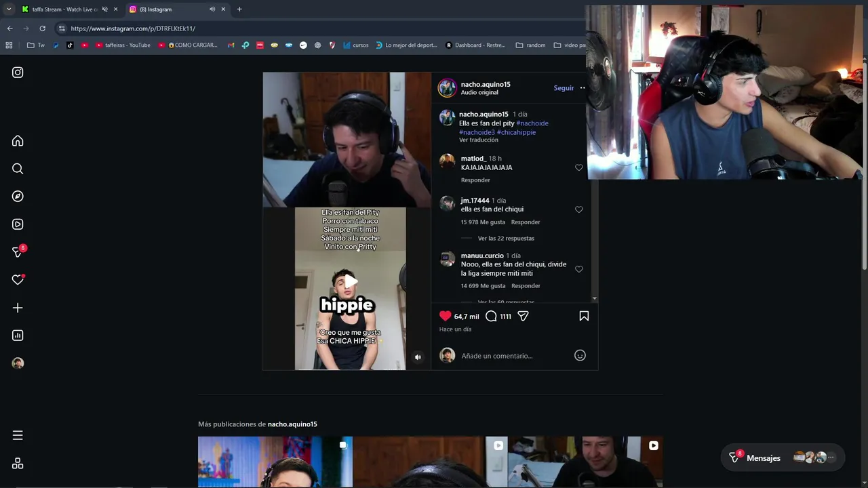This screenshot has height=488, width=868.
Task: Open the #nachoide hashtag
Action: [x=532, y=123]
